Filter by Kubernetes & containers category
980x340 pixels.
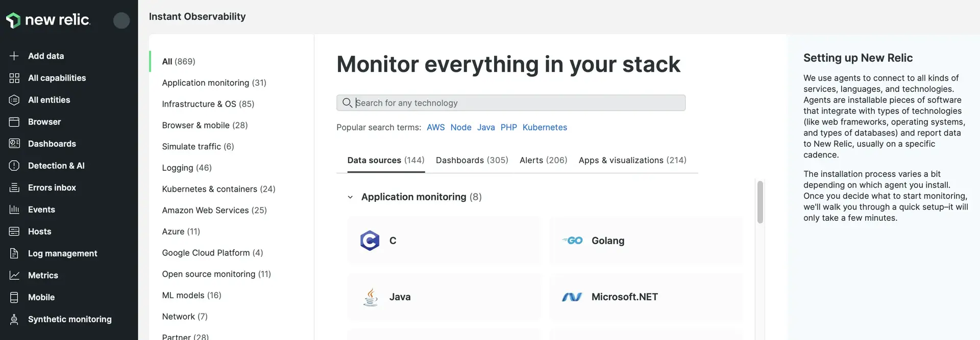[218, 189]
